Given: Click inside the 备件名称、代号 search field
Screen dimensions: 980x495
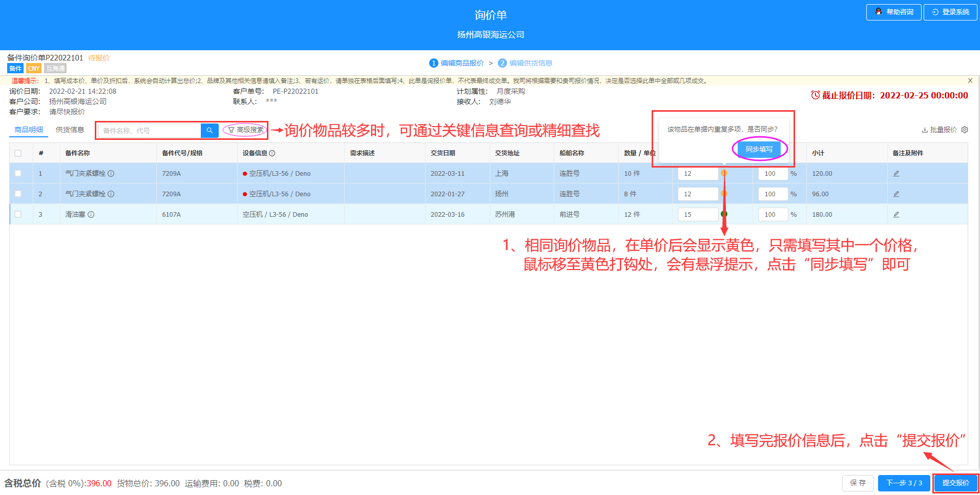Looking at the screenshot, I should [x=150, y=131].
